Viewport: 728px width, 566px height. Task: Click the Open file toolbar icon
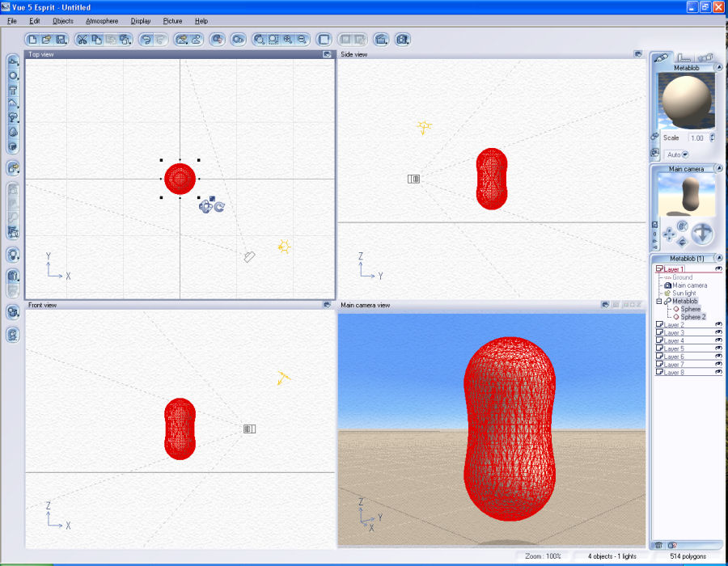click(x=46, y=40)
